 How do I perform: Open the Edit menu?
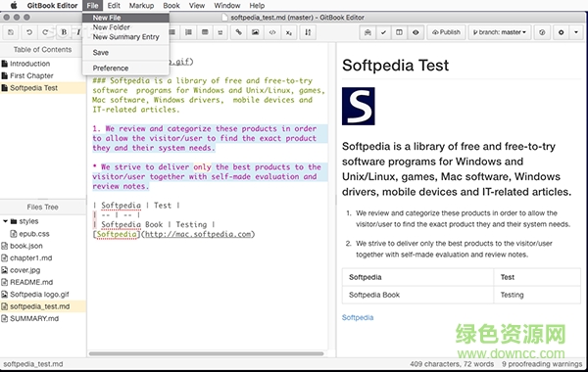click(x=114, y=6)
